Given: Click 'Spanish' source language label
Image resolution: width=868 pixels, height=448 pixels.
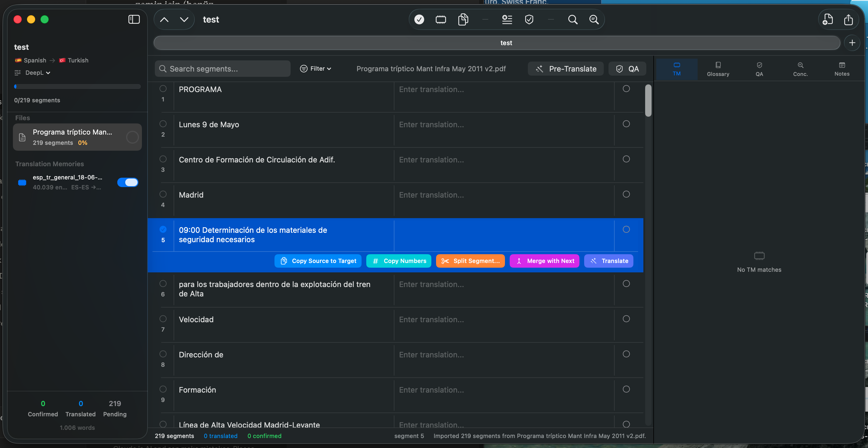Looking at the screenshot, I should tap(35, 60).
